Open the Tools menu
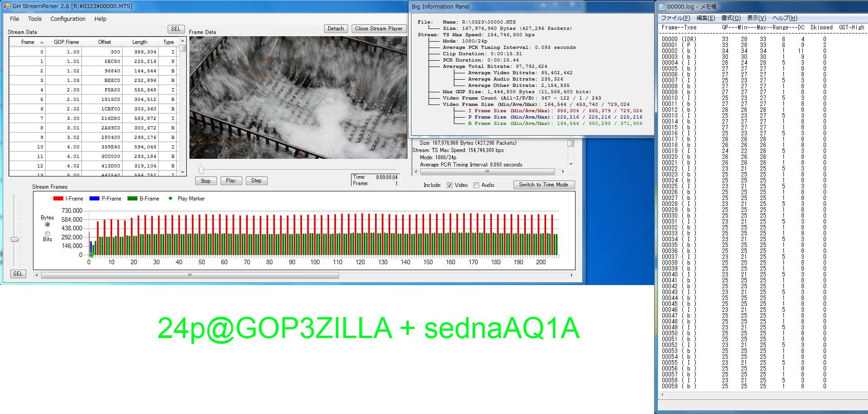868x414 pixels. 35,19
